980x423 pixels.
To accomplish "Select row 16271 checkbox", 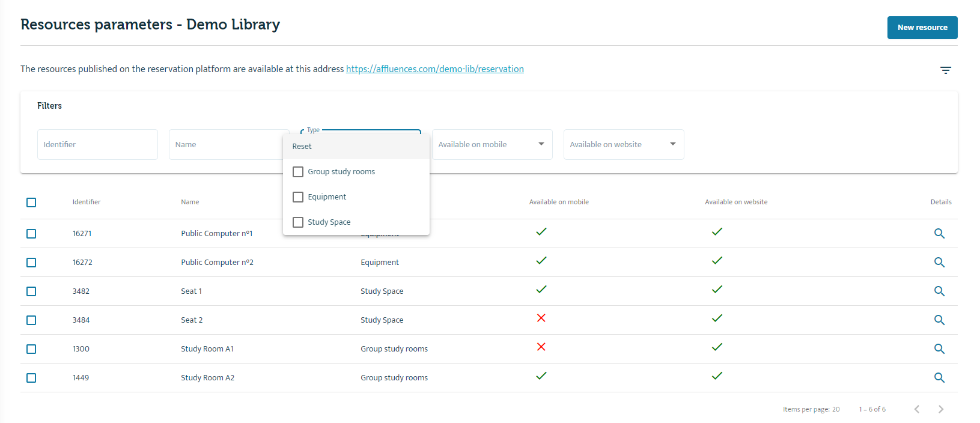I will tap(31, 234).
